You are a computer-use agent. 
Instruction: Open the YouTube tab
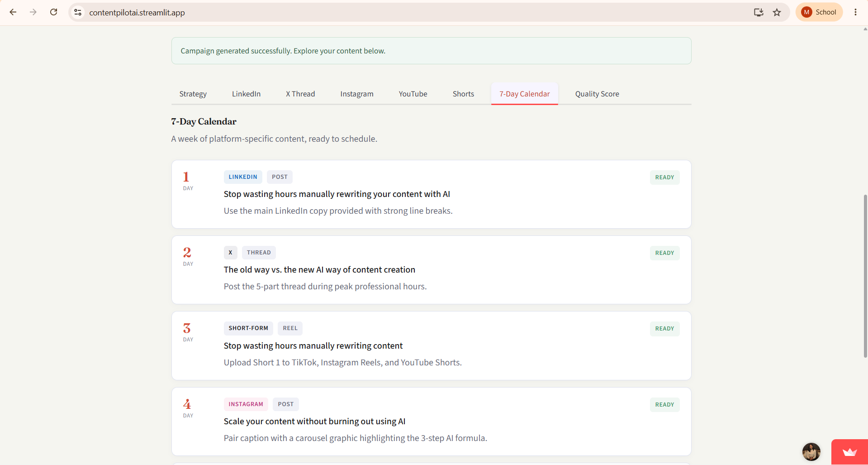[413, 94]
